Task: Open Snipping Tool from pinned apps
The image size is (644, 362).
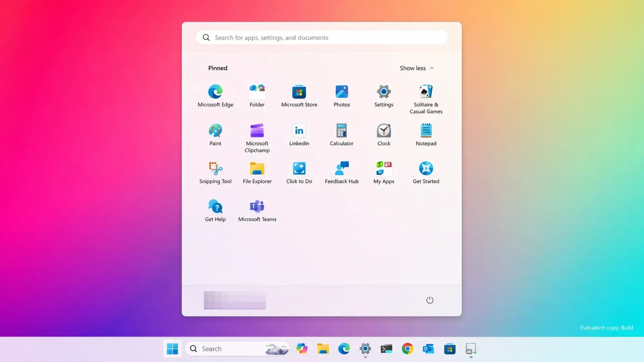Action: click(x=215, y=173)
